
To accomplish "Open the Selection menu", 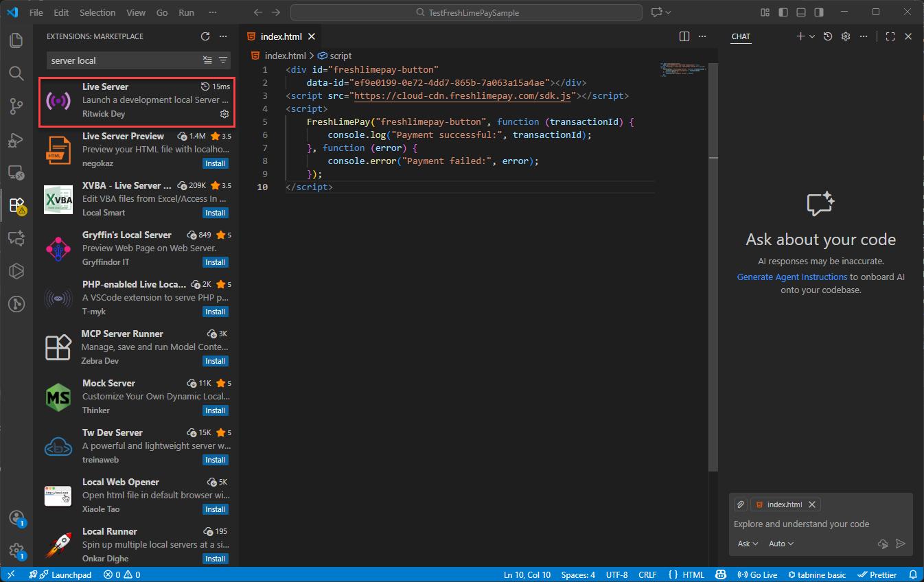I will [x=97, y=12].
